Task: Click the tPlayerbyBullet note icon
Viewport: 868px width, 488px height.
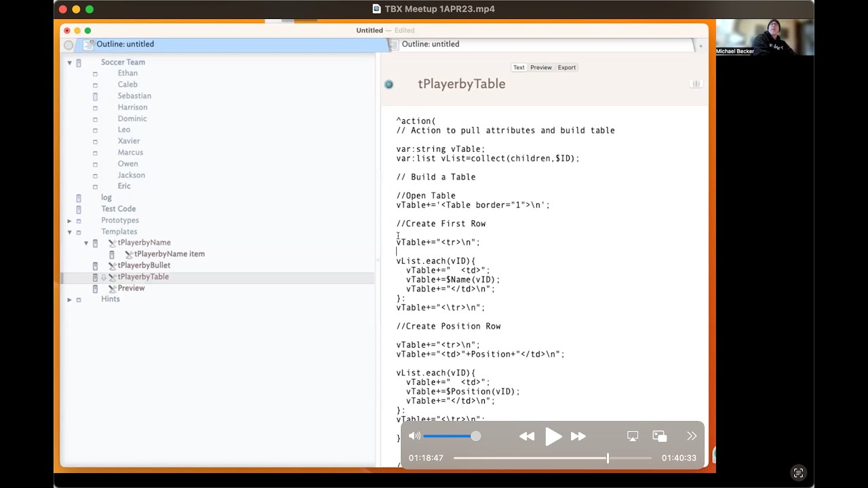Action: [95, 266]
